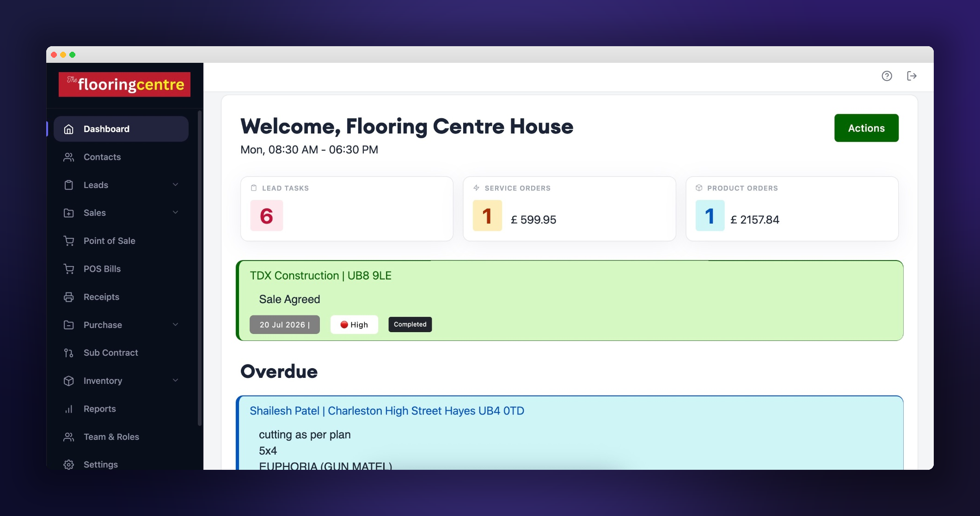The width and height of the screenshot is (980, 516).
Task: Click the Dashboard home icon
Action: pos(68,129)
